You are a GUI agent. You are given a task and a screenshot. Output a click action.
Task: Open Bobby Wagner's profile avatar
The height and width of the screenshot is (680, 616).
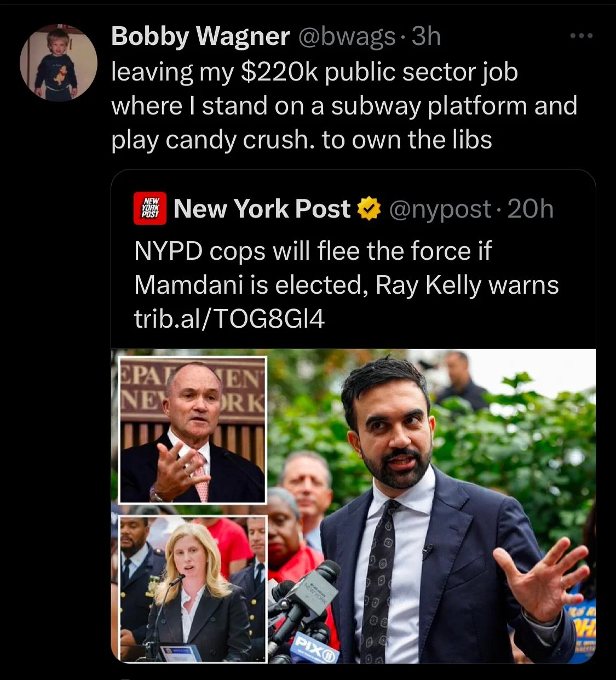(x=59, y=62)
